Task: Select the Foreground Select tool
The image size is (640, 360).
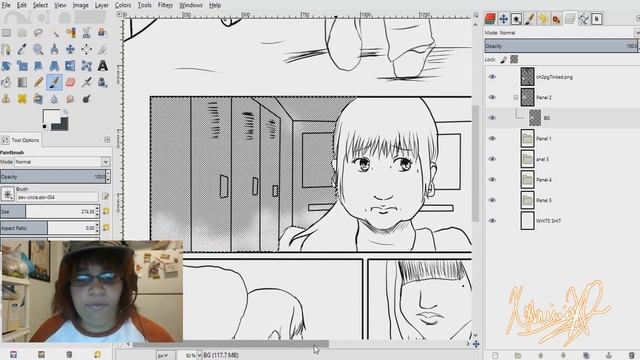Action: click(102, 33)
